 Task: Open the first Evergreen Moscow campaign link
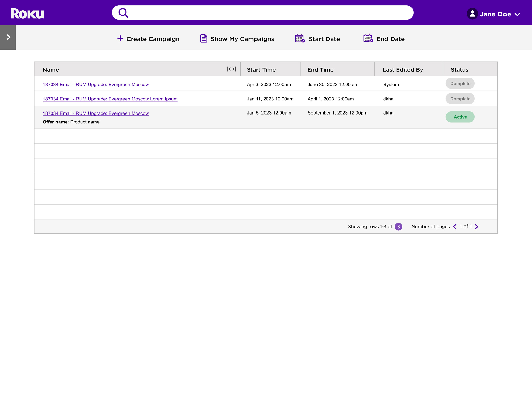pos(96,85)
